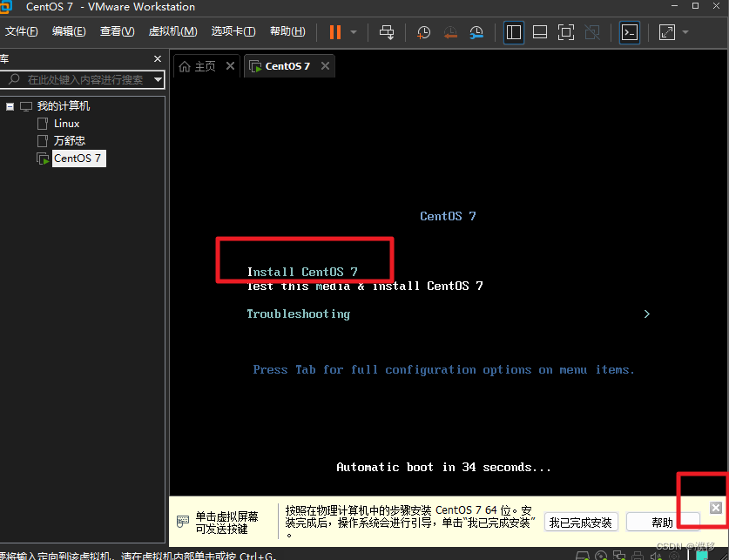Revert the VM to the previous snapshot

tap(450, 32)
